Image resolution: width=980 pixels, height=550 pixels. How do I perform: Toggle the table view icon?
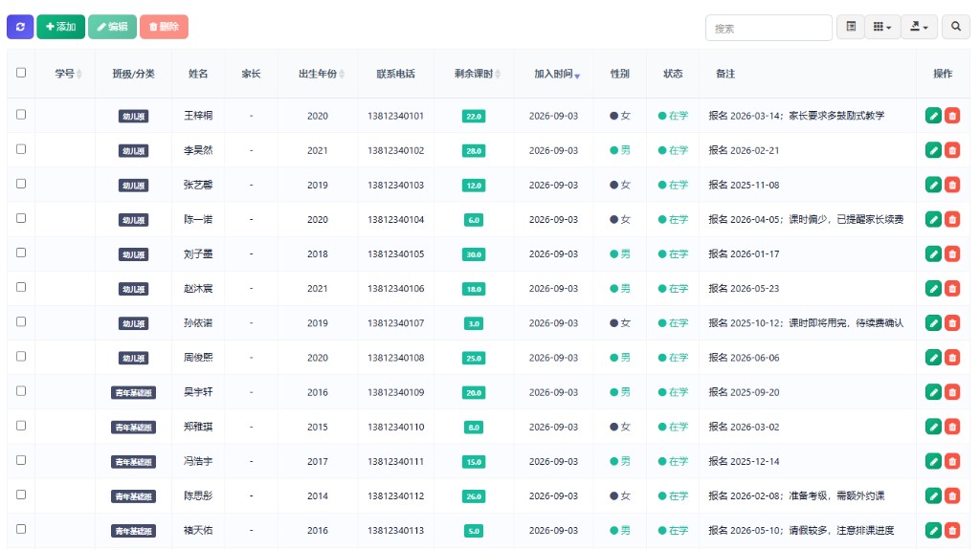[851, 27]
